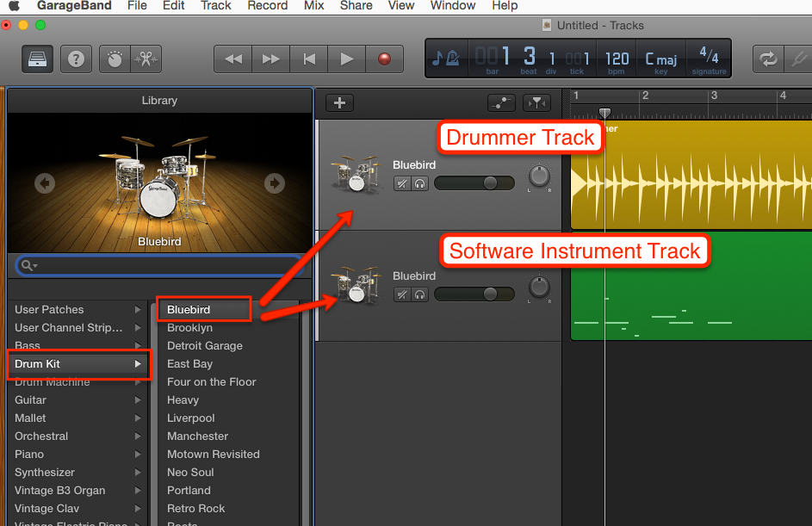The image size is (812, 526).
Task: Select drum kit icon of first track
Action: click(356, 174)
